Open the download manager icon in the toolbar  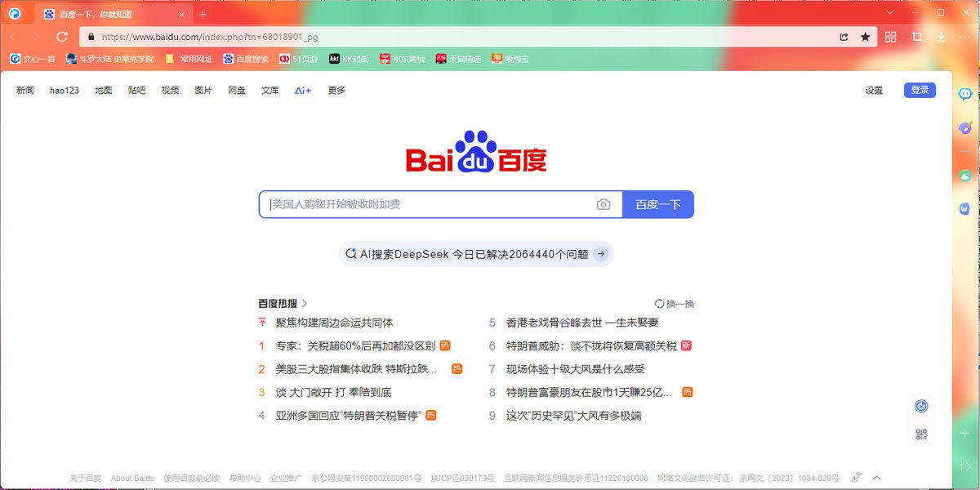(x=941, y=36)
